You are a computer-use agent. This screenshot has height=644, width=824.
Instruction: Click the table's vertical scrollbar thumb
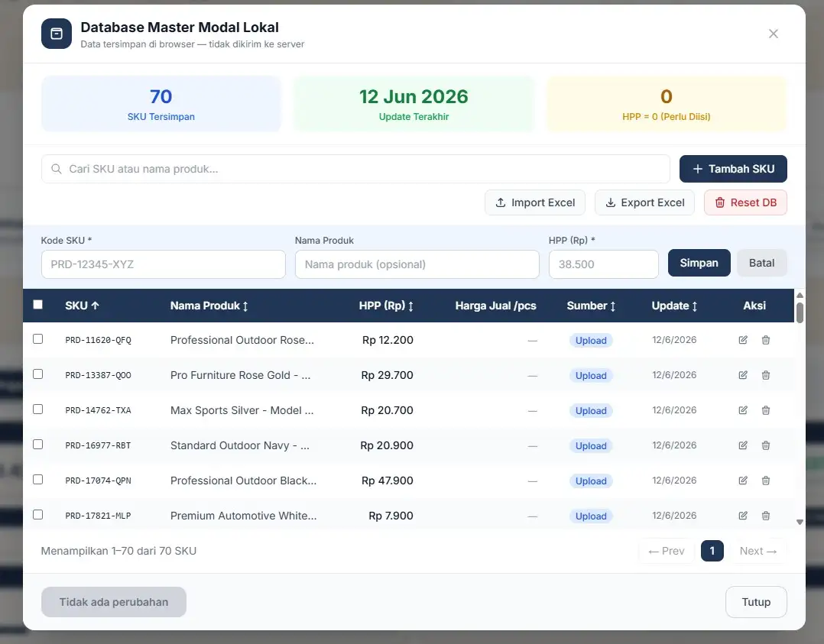pyautogui.click(x=800, y=312)
